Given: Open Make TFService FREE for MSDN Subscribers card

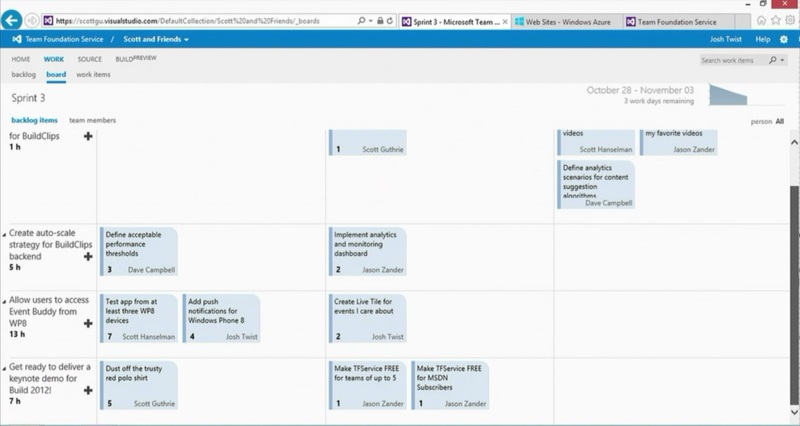Looking at the screenshot, I should pos(450,385).
